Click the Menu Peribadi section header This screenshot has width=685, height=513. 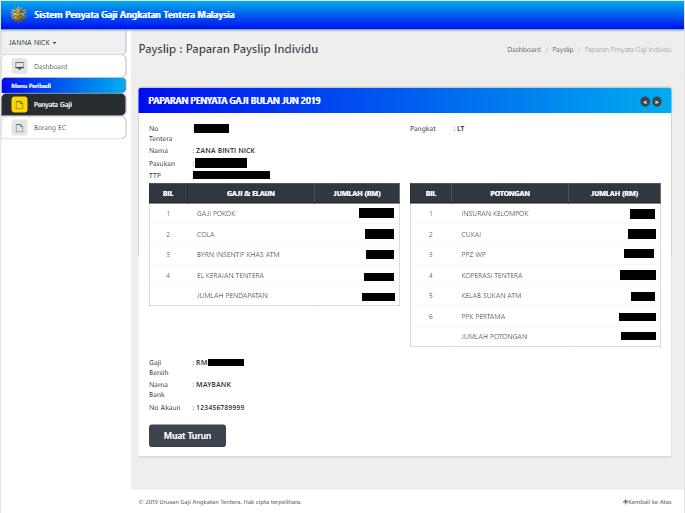(32, 86)
